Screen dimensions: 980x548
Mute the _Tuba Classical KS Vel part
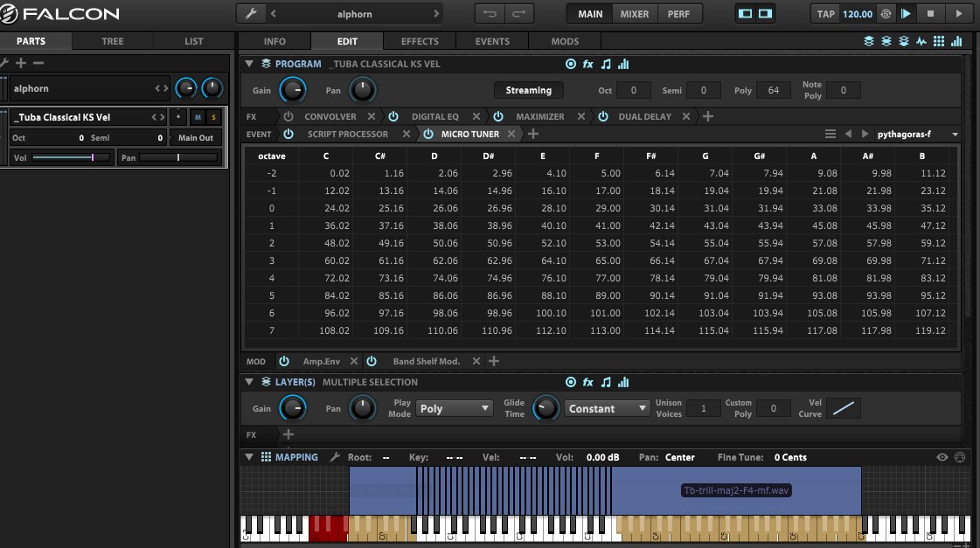pyautogui.click(x=198, y=117)
